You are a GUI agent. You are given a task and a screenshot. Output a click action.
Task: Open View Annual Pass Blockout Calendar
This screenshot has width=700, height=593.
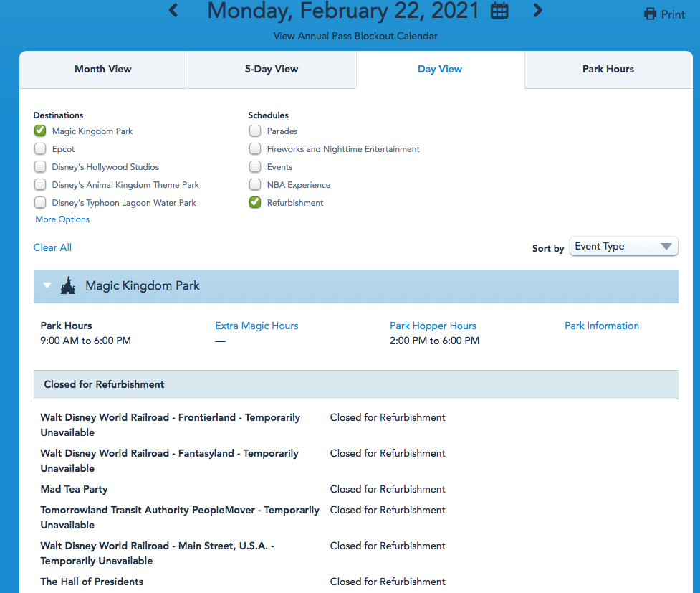pyautogui.click(x=355, y=36)
